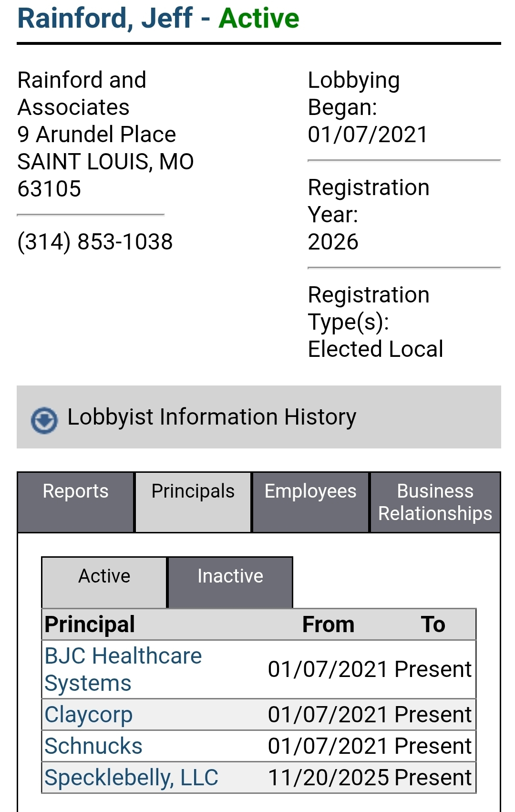Click the From column header
Image resolution: width=515 pixels, height=812 pixels.
(328, 625)
